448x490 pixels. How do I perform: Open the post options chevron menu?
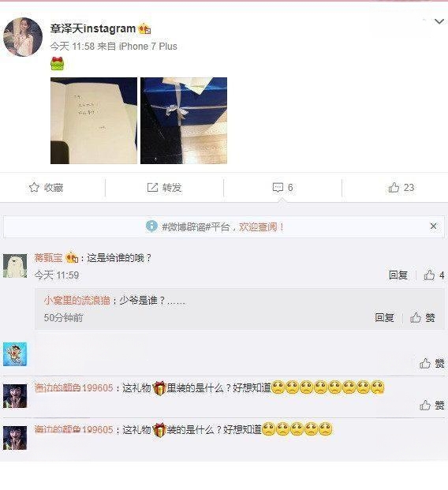coord(439,21)
